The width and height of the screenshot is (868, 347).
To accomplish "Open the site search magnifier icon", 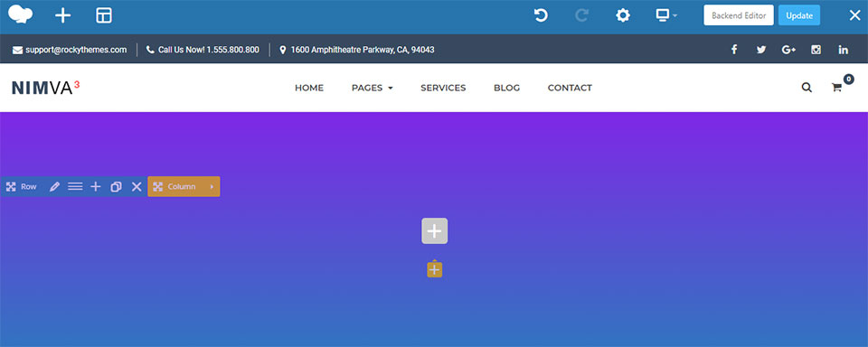I will coord(807,88).
